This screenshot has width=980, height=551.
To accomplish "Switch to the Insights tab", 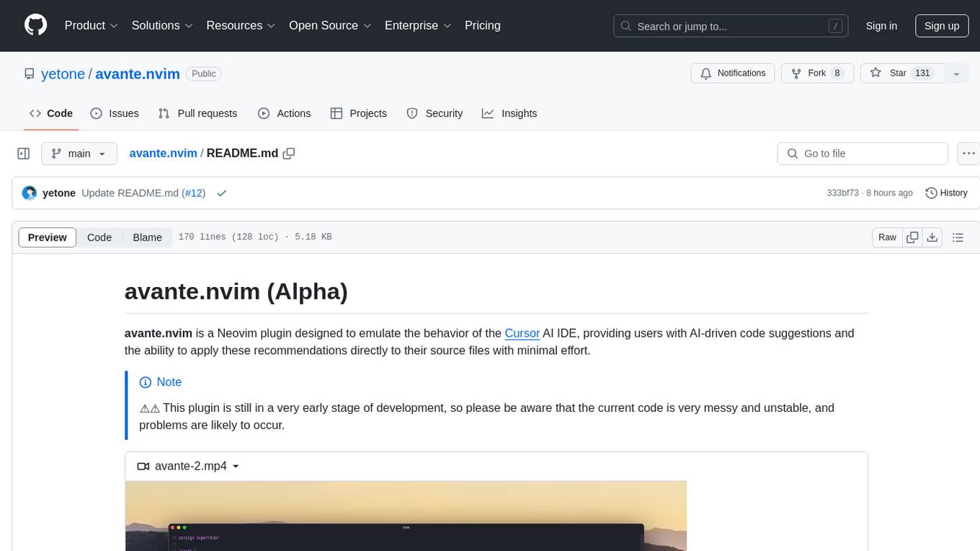I will 509,113.
